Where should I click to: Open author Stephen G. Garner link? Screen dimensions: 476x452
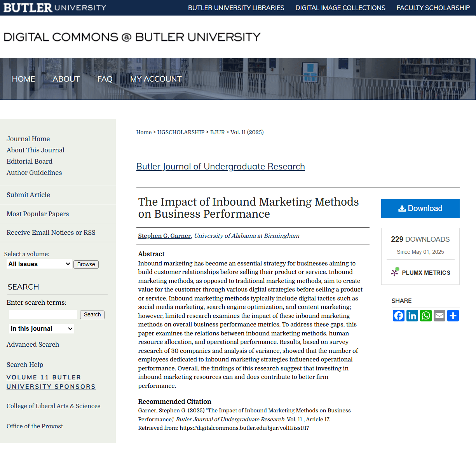pos(164,236)
